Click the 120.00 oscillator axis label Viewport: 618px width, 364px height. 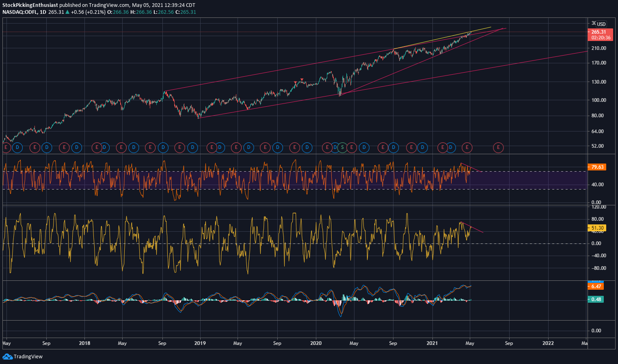click(x=599, y=207)
